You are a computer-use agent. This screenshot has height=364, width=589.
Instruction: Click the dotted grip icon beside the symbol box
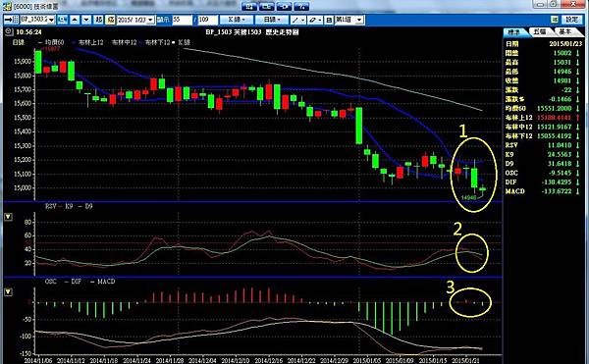(16, 20)
